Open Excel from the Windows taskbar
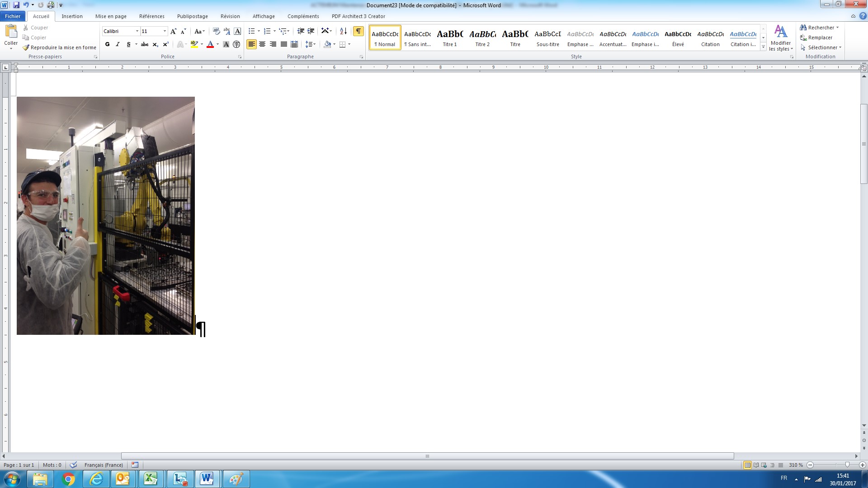The height and width of the screenshot is (488, 868). pyautogui.click(x=151, y=479)
